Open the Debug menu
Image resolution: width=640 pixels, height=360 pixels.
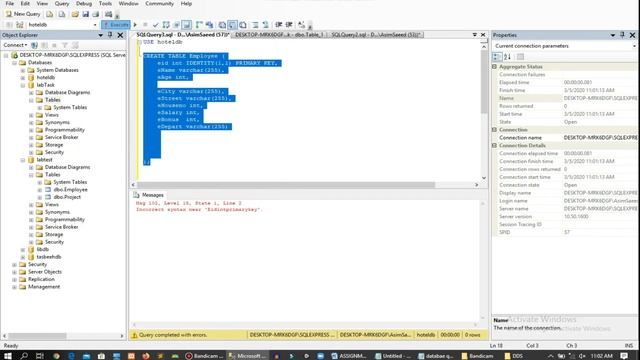point(84,4)
